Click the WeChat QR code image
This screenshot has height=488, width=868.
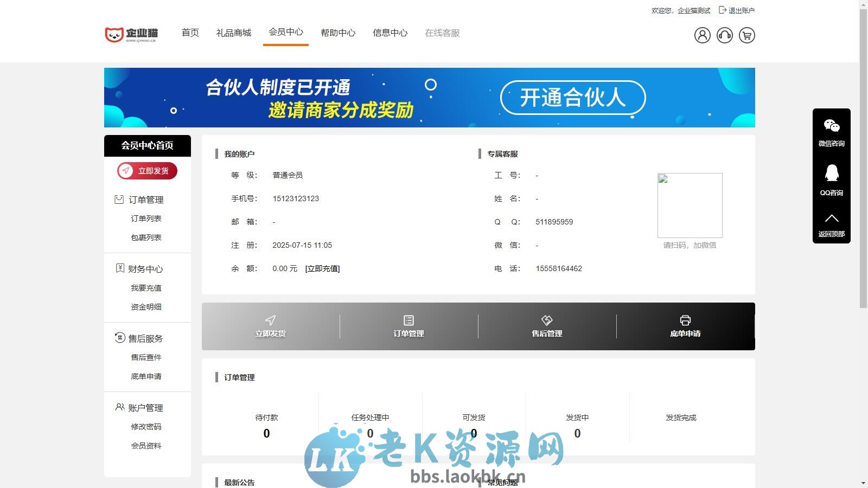[x=690, y=205]
